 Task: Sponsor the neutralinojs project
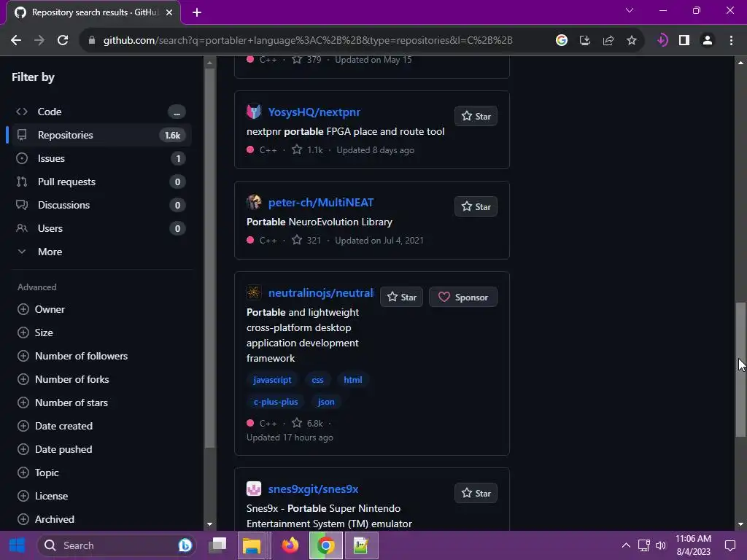point(463,297)
